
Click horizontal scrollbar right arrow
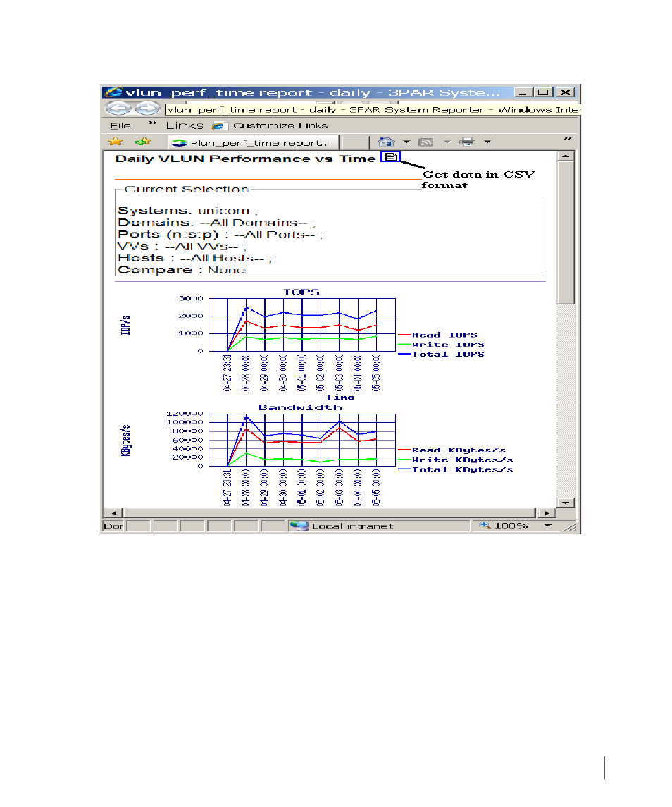[547, 512]
